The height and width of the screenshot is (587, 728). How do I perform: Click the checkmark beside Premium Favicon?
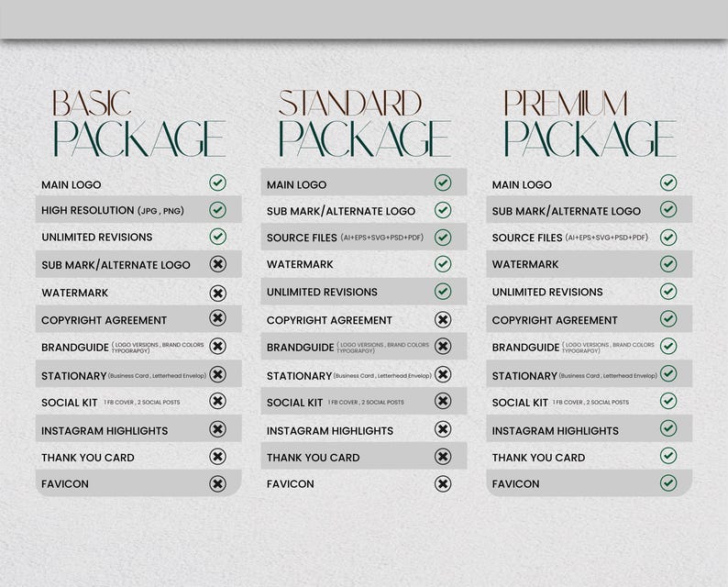click(x=668, y=483)
